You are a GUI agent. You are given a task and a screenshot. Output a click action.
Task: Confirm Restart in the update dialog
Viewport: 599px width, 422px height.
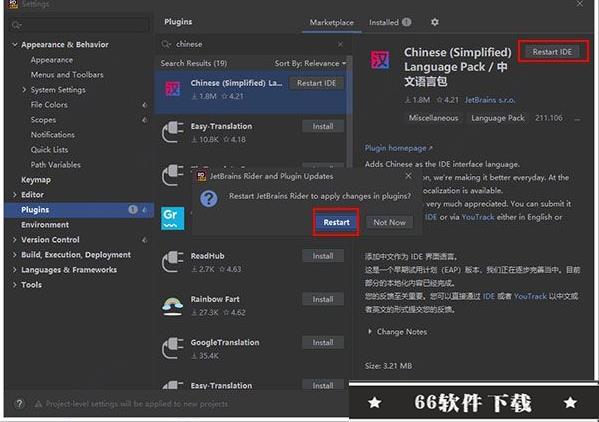[336, 222]
